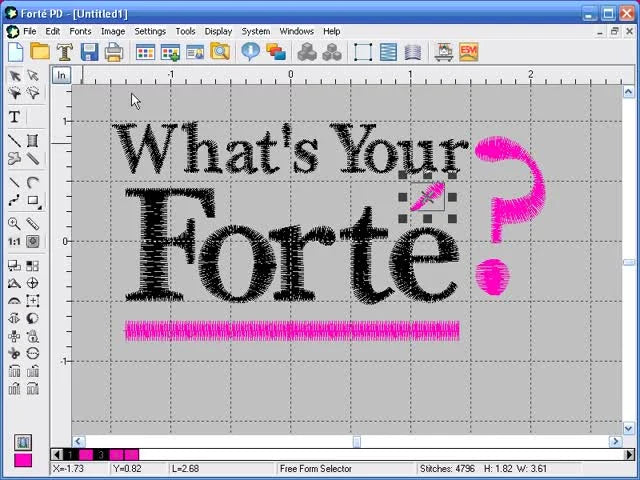The width and height of the screenshot is (640, 480).
Task: Open the Tools menu
Action: 185,31
